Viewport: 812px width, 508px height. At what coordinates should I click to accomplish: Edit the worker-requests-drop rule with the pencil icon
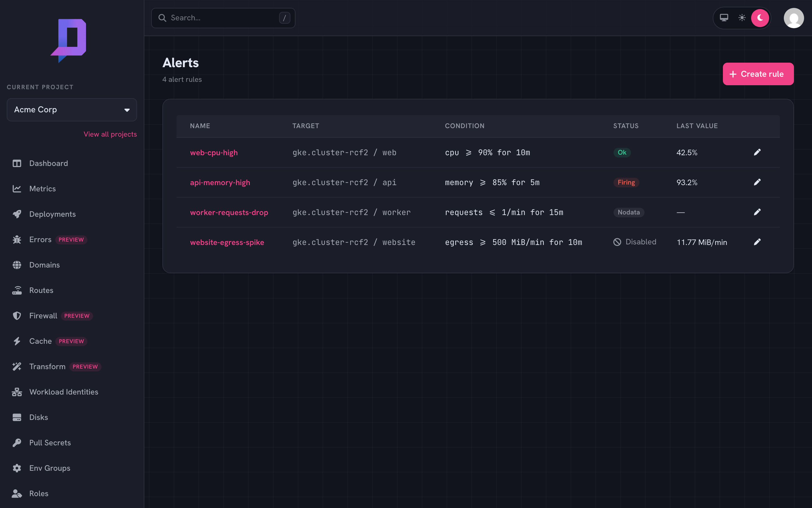coord(757,212)
